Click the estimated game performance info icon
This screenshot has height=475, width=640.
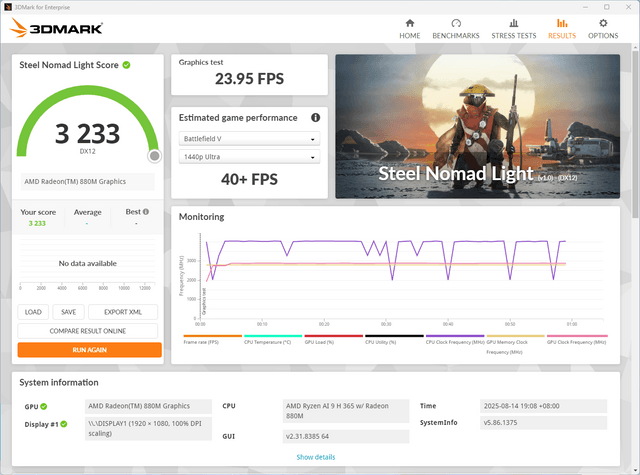pos(316,118)
